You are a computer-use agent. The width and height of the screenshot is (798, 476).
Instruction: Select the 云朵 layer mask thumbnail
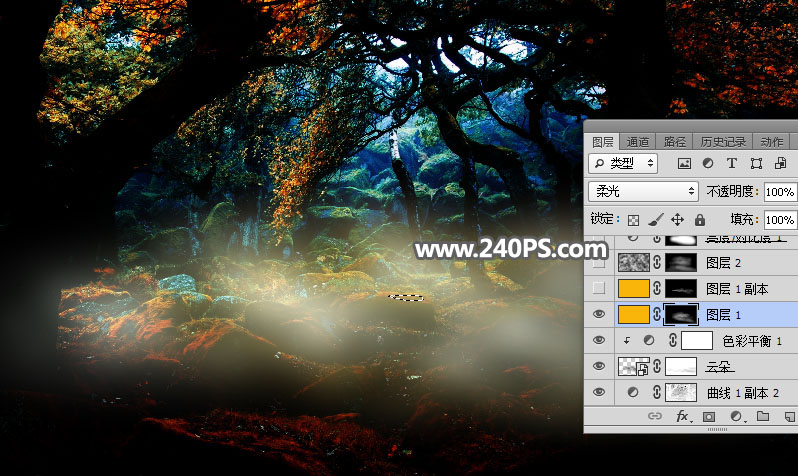[x=681, y=366]
